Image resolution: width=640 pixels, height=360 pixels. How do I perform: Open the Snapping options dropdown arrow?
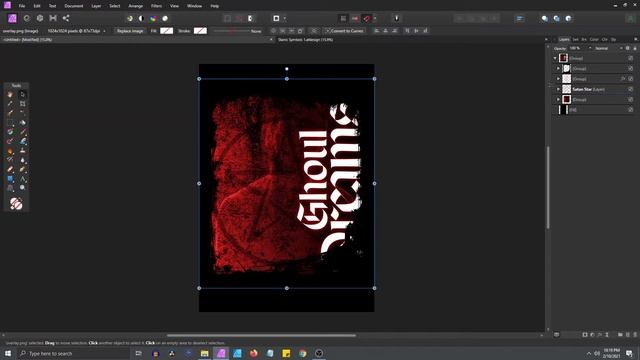point(375,18)
